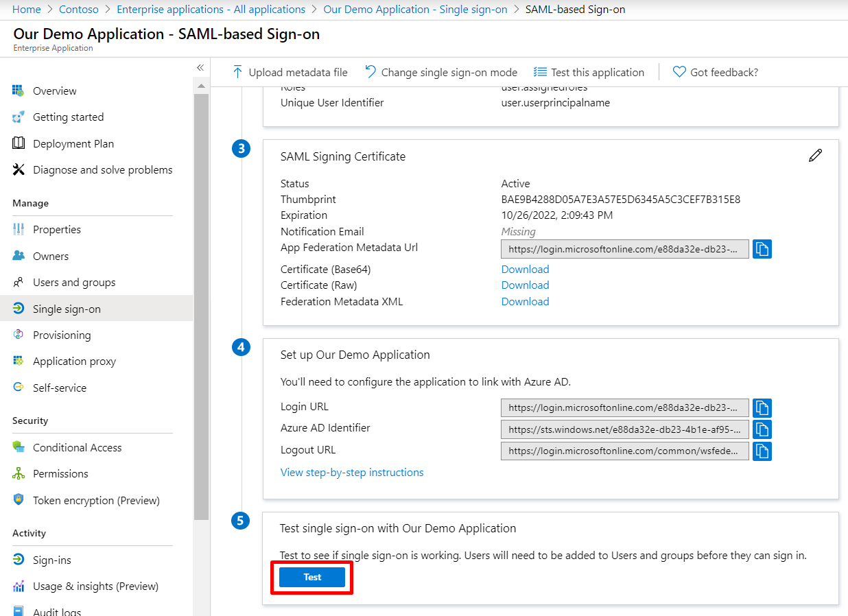Go to Users and groups
The image size is (848, 616).
[74, 282]
